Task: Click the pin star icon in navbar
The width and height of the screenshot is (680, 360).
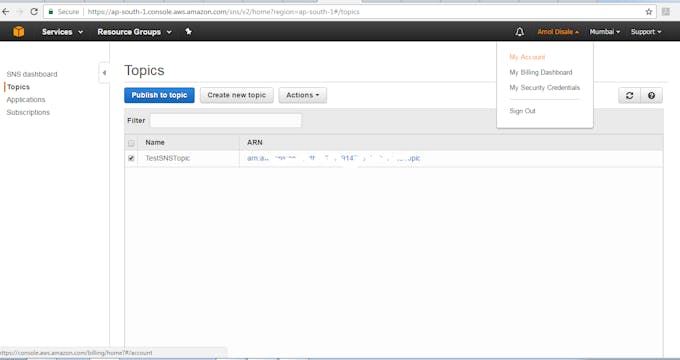Action: (x=188, y=31)
